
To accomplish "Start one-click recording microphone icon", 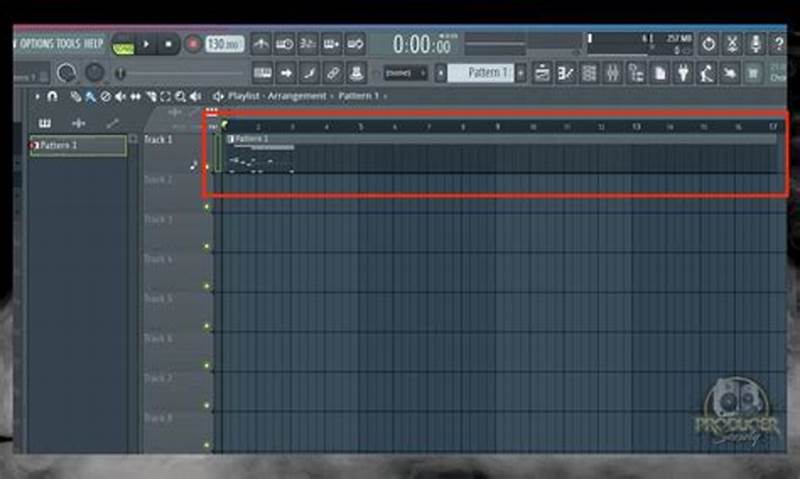I will 756,44.
